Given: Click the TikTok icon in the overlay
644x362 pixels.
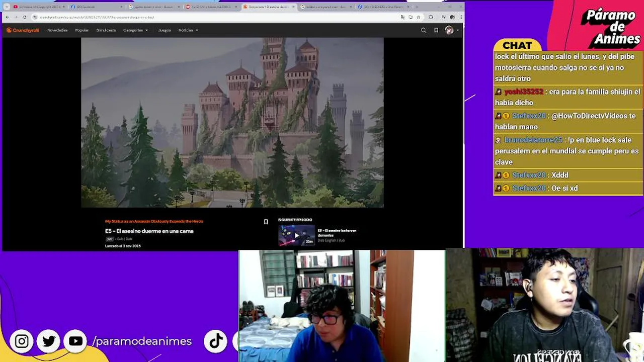Looking at the screenshot, I should 216,341.
